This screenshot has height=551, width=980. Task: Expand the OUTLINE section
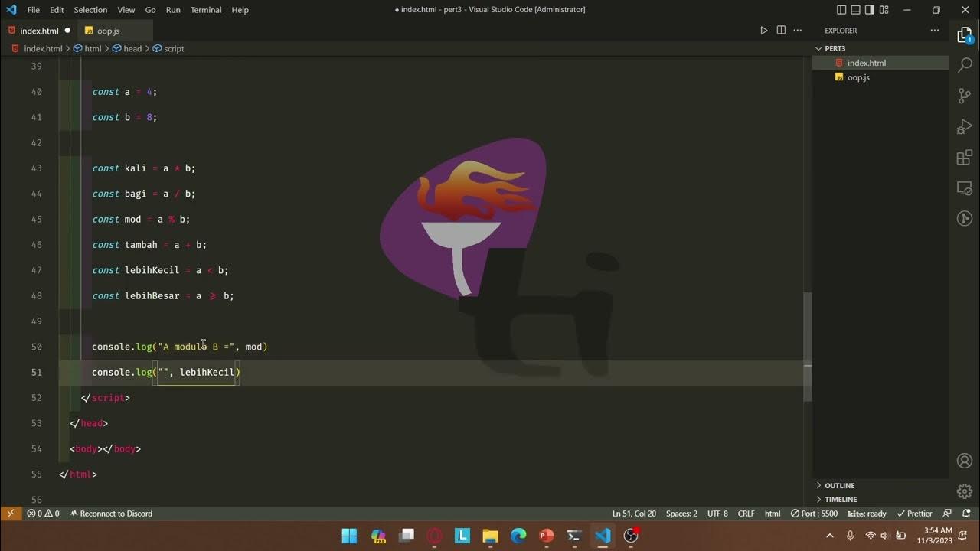tap(880, 485)
